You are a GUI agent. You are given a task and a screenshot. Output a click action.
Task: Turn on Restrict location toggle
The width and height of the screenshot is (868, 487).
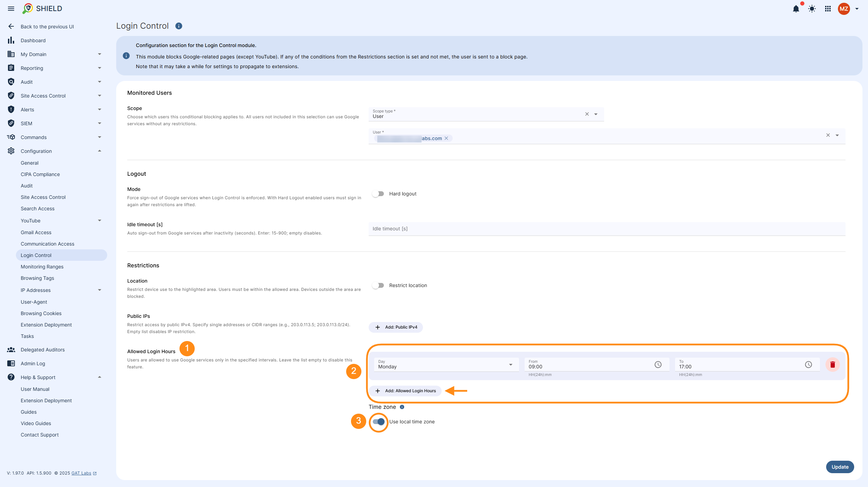pyautogui.click(x=378, y=285)
